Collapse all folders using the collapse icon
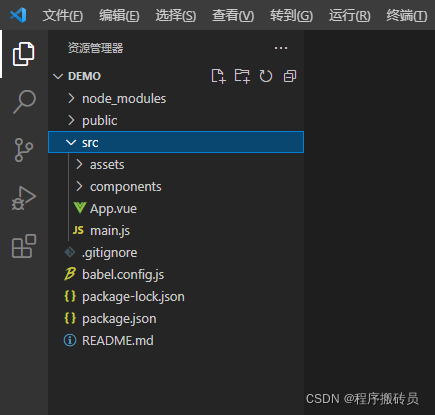 (x=290, y=76)
